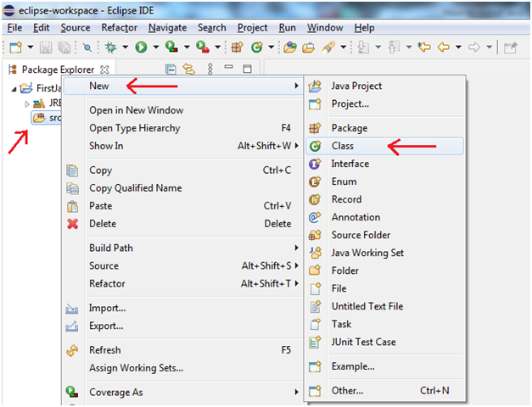532x407 pixels.
Task: Open the Window menu
Action: pyautogui.click(x=325, y=28)
